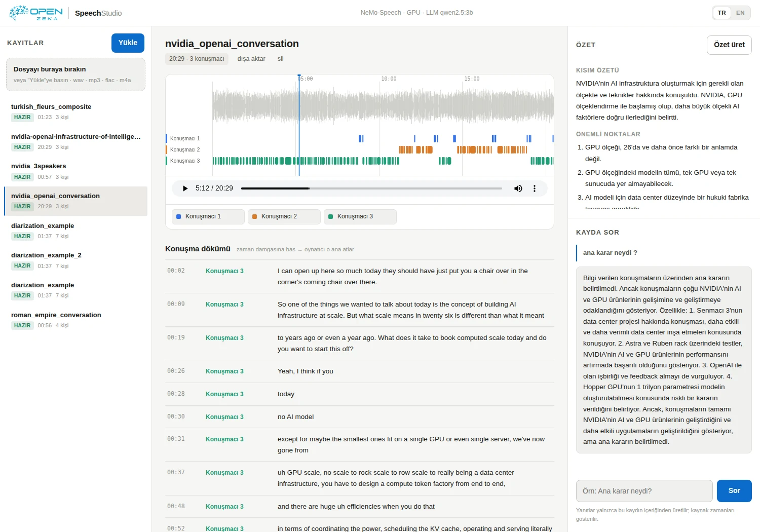Open the nvidia_3speakers recording

[x=75, y=171]
